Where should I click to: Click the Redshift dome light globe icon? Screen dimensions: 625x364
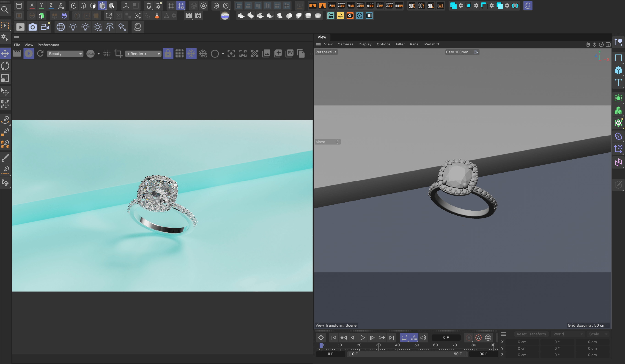tap(60, 27)
